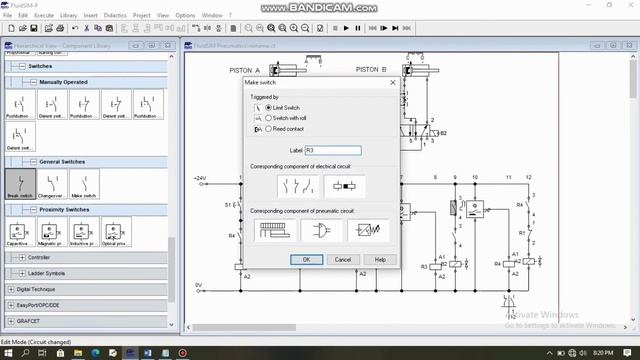Screen dimensions: 640x360
Task: Expand Digital Technique category
Action: coord(11,289)
